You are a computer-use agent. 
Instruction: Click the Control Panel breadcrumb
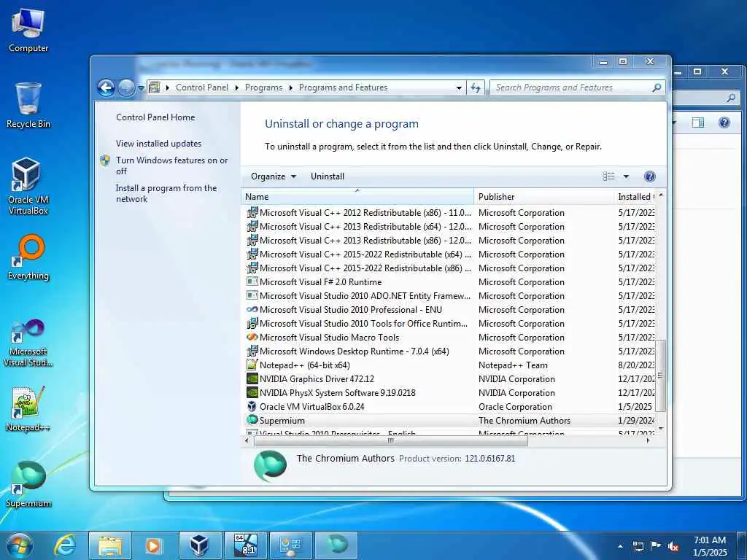point(201,87)
